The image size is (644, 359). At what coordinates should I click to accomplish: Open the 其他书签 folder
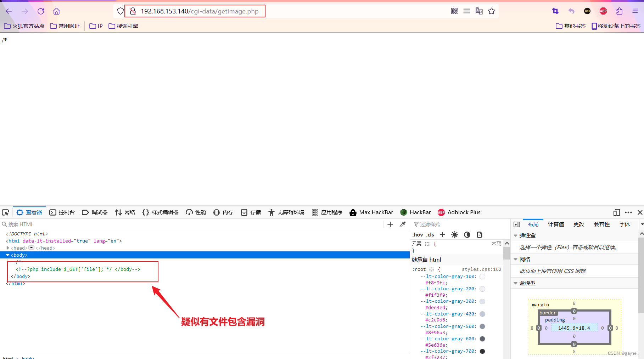click(x=571, y=26)
